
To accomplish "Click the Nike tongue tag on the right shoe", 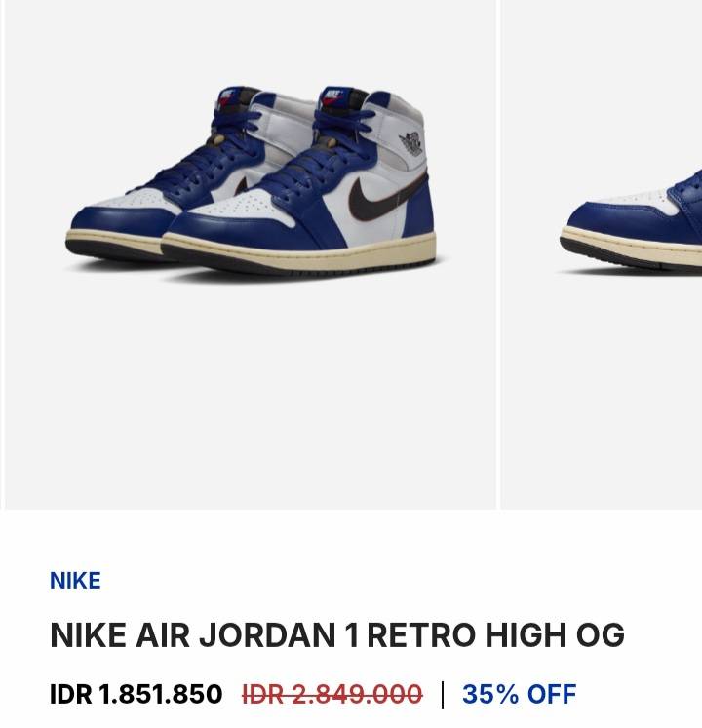I will tap(332, 98).
